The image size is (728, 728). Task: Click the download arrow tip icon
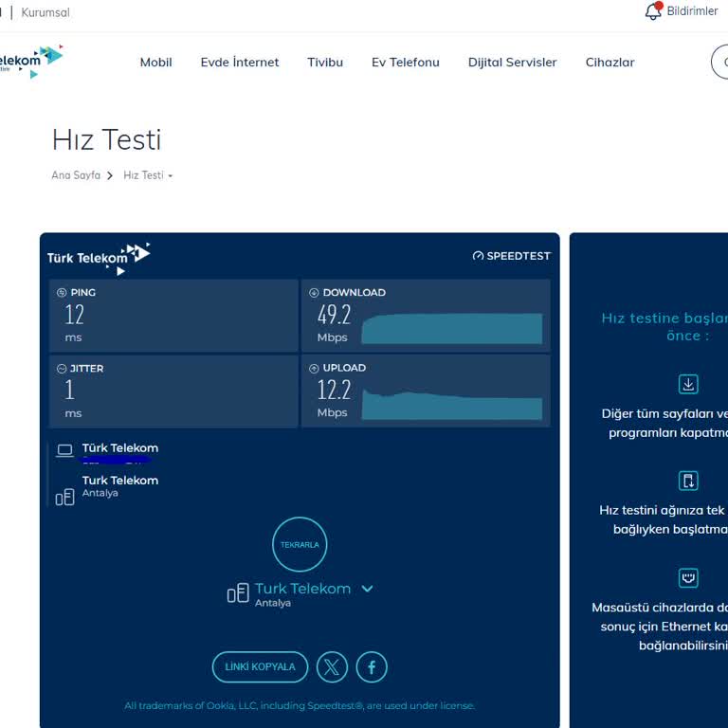coord(688,384)
